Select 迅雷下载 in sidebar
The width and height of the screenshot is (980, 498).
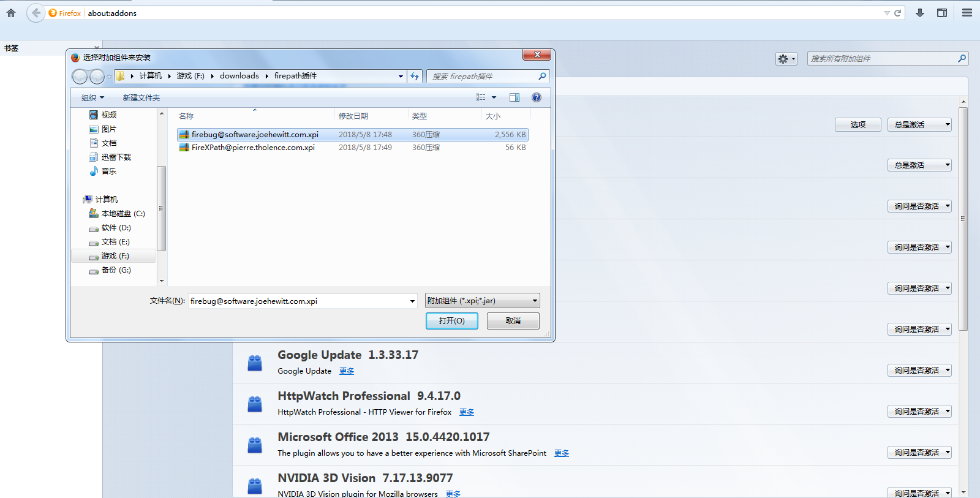point(116,157)
